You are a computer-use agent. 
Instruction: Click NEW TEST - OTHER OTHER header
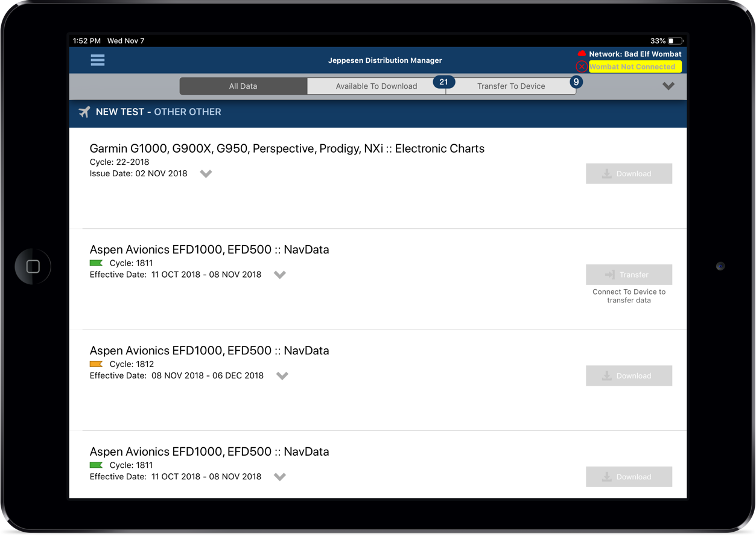(158, 112)
